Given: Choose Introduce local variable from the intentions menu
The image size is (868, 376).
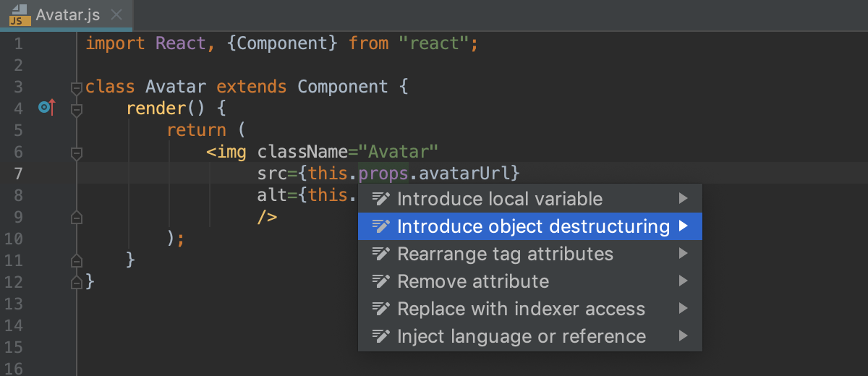Looking at the screenshot, I should 500,199.
